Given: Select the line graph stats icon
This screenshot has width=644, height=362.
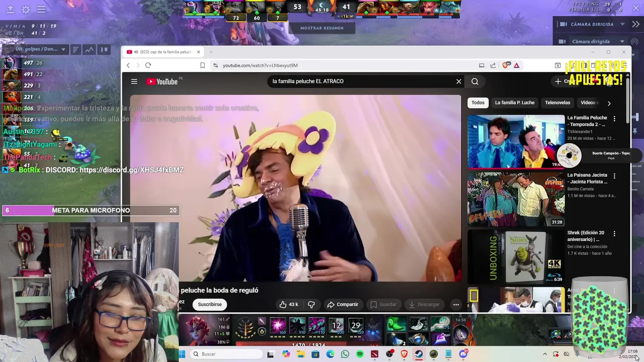Looking at the screenshot, I should (89, 49).
